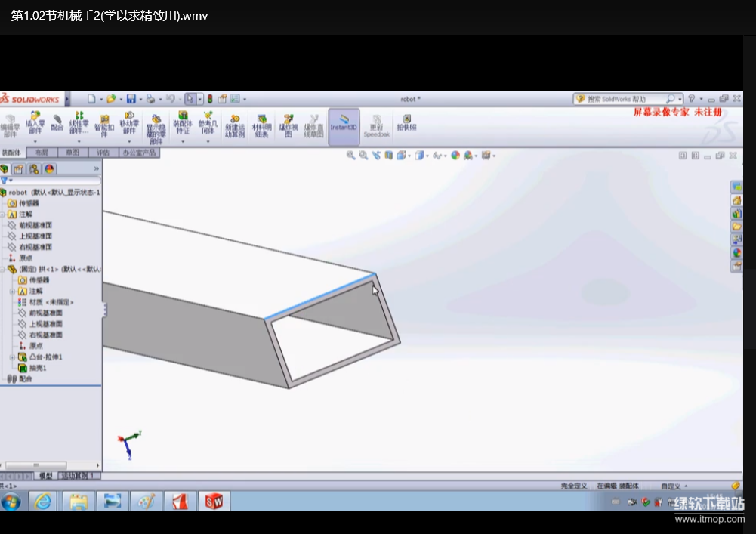The width and height of the screenshot is (756, 534).
Task: Toggle the Instant3D button
Action: (344, 123)
